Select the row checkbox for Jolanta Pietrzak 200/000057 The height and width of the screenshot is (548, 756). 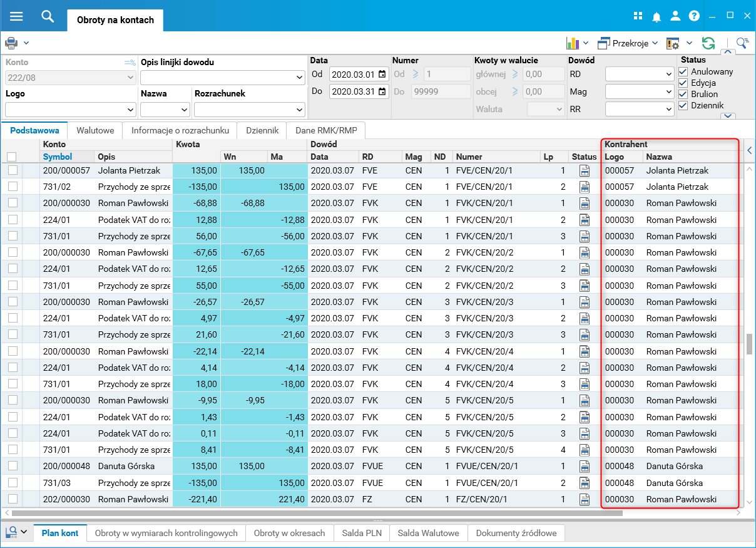(x=13, y=170)
